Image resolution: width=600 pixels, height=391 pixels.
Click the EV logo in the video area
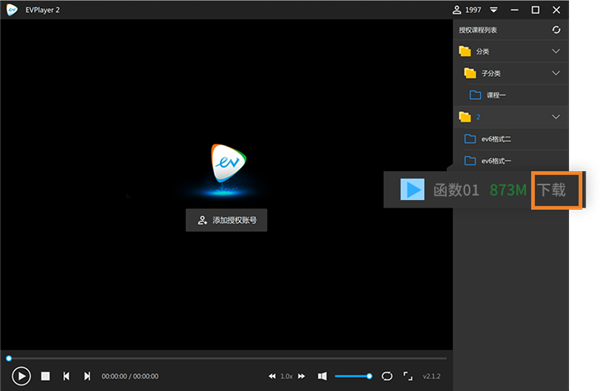tap(228, 163)
